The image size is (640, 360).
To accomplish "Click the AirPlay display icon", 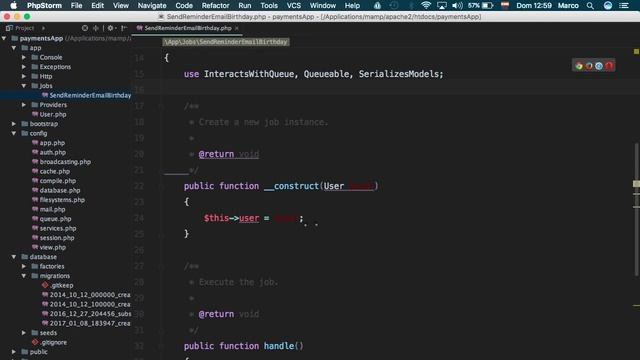I will point(442,6).
